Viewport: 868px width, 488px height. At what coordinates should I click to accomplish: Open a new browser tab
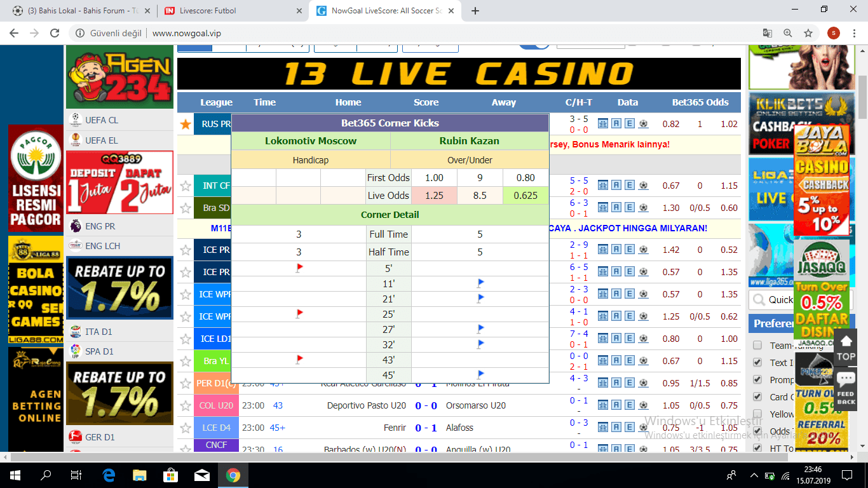475,11
